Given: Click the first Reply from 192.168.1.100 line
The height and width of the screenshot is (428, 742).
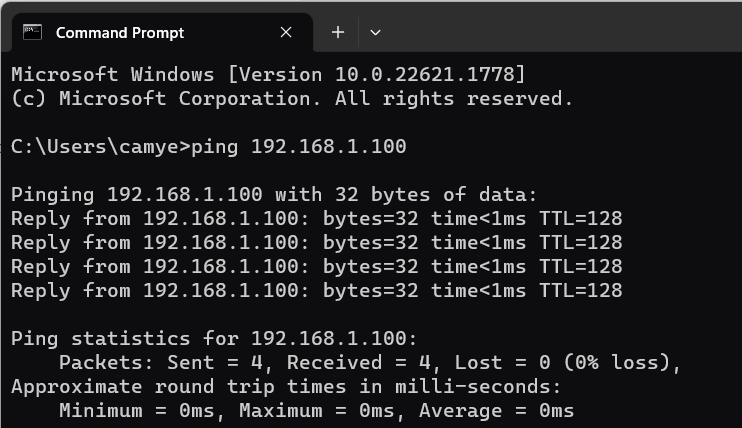Looking at the screenshot, I should (x=316, y=219).
